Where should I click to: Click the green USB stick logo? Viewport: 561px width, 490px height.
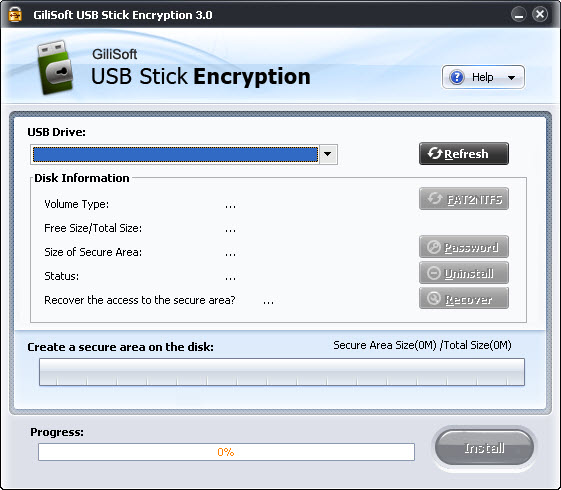tap(55, 67)
